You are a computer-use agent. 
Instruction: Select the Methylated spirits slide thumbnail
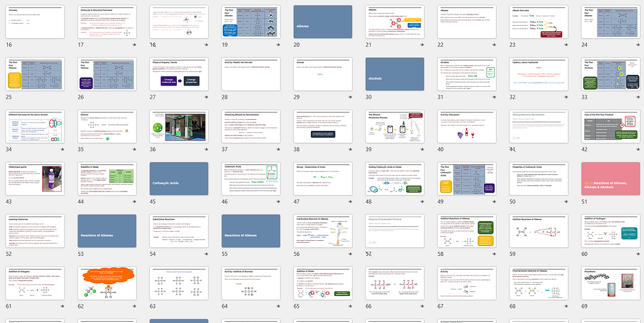[35, 179]
